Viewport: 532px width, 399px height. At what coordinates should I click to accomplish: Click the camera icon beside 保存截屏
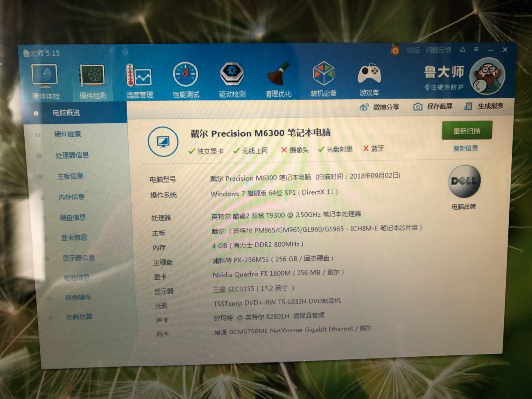(418, 107)
